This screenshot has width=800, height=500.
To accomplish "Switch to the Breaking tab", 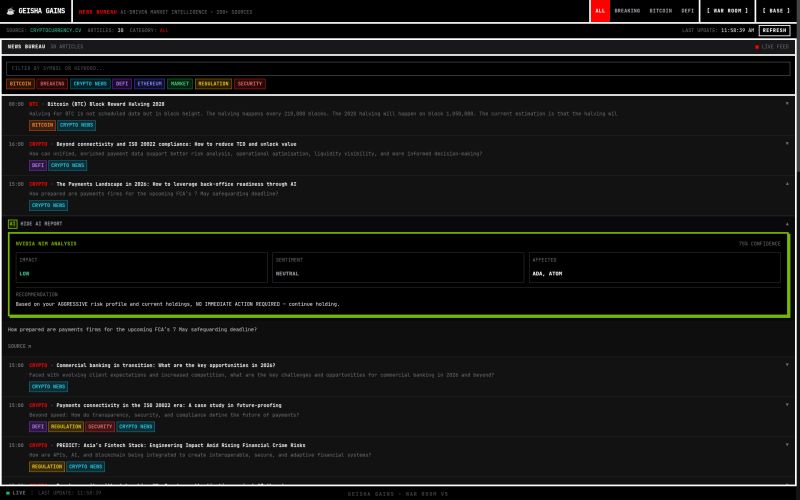I will click(627, 11).
